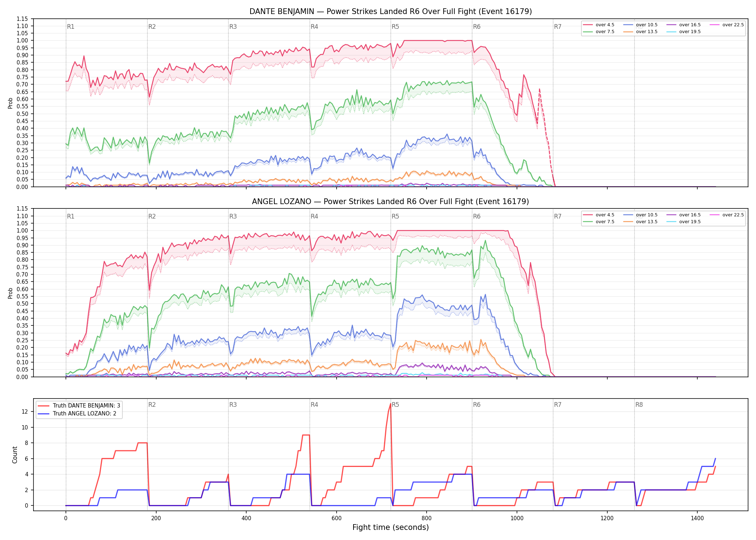
Task: Click the 'Fight time (seconds)' axis label
Action: coord(391,527)
